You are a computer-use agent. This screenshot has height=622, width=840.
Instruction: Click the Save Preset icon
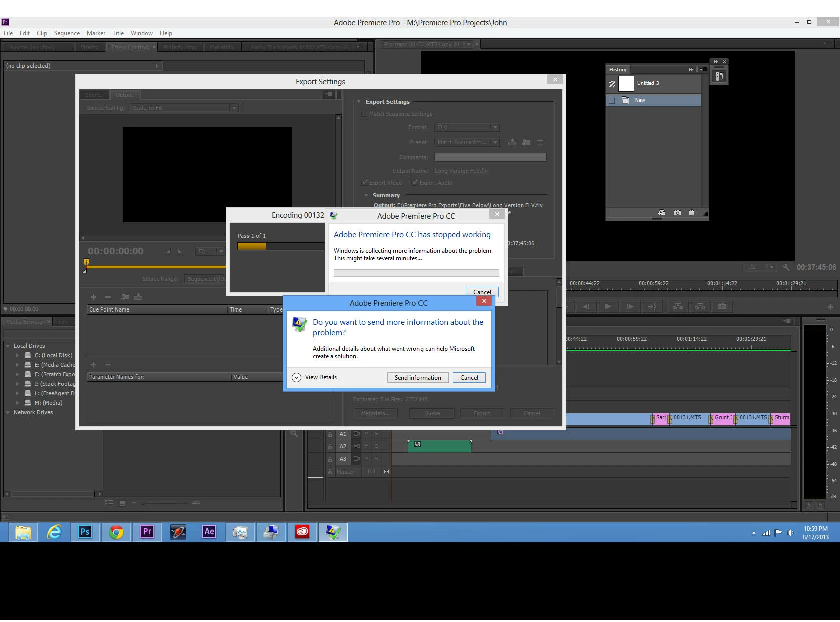512,142
